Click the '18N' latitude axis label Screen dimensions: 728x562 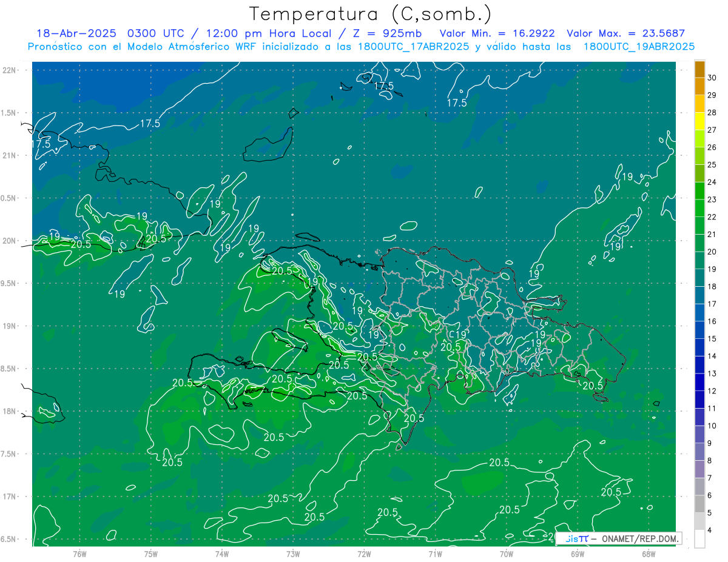[x=10, y=411]
